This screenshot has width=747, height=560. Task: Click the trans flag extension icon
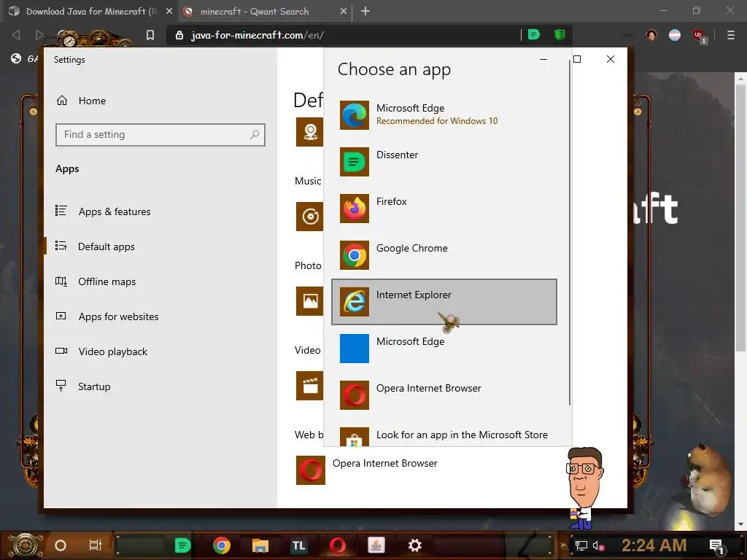coord(675,35)
